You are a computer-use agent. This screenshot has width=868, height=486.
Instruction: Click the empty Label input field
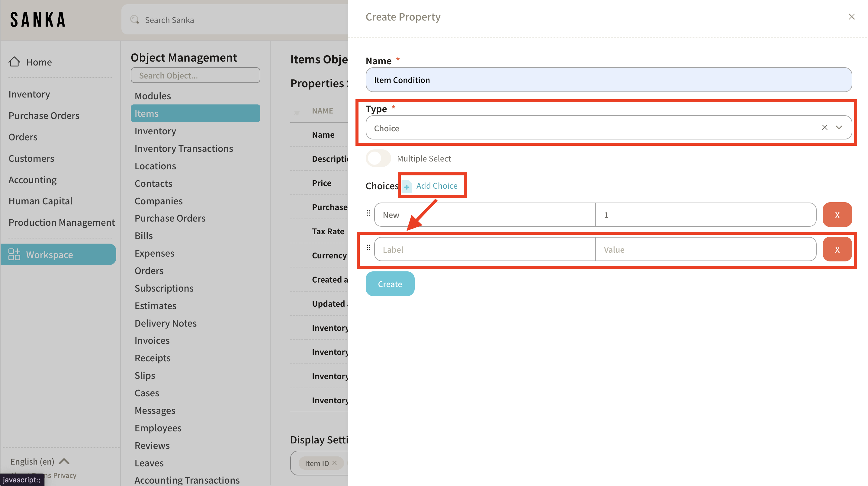484,250
